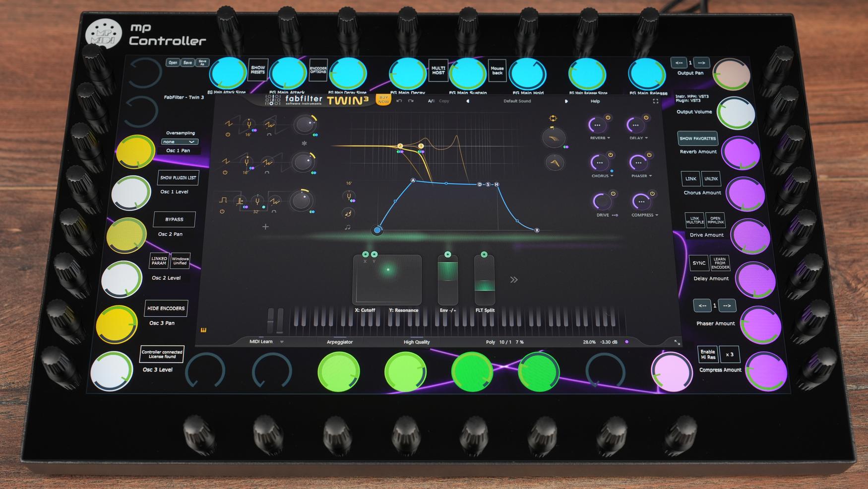Click the X/Y Cutoff Resonance pad
This screenshot has width=868, height=489.
[387, 280]
